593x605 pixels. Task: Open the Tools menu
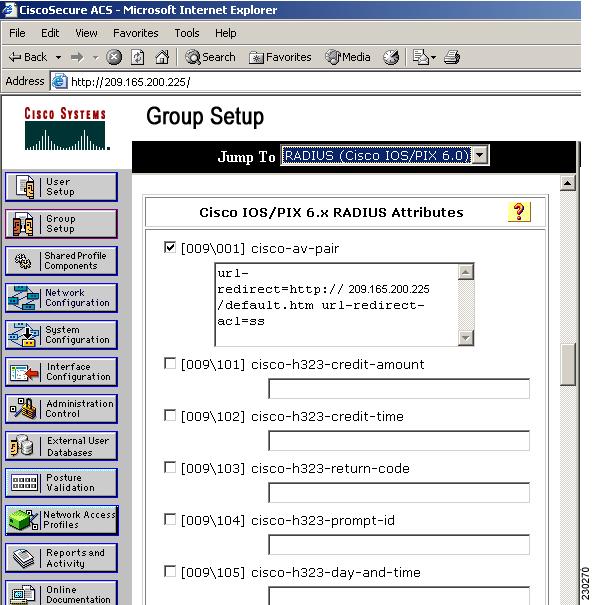[x=187, y=33]
